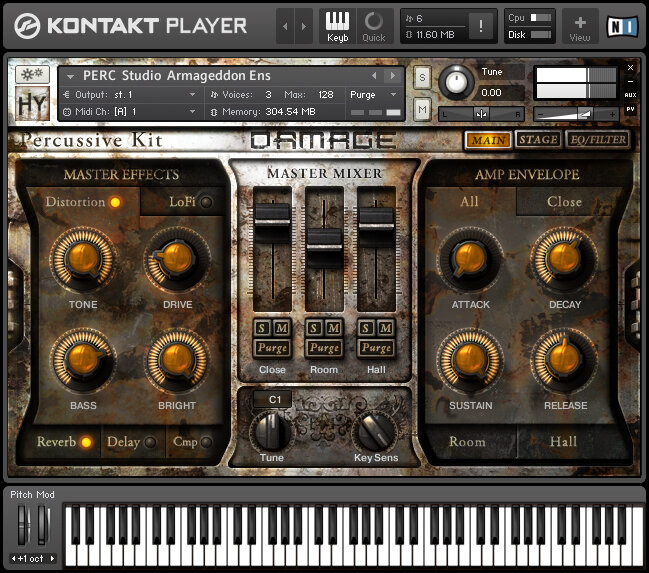Click the instrument options snowflake icon
Viewport: 649px width, 573px height.
(32, 75)
